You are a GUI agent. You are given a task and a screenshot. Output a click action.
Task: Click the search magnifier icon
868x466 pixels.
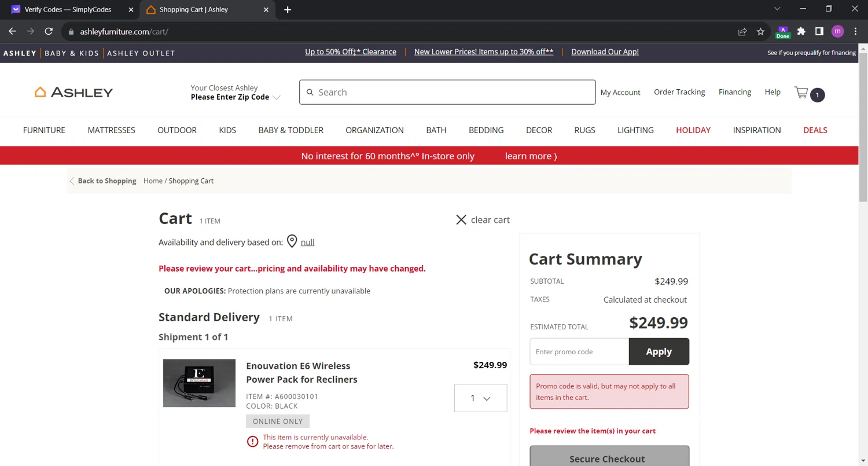pyautogui.click(x=310, y=92)
